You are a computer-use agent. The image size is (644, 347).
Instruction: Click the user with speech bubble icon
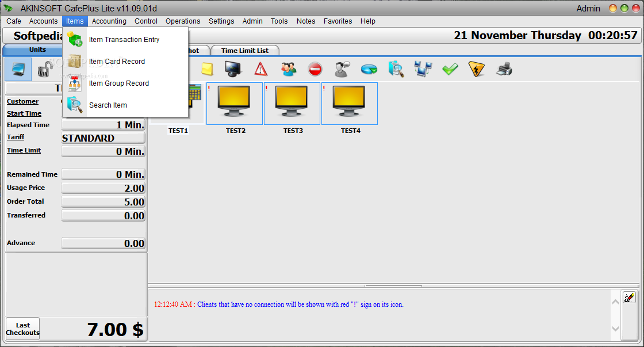tap(342, 69)
